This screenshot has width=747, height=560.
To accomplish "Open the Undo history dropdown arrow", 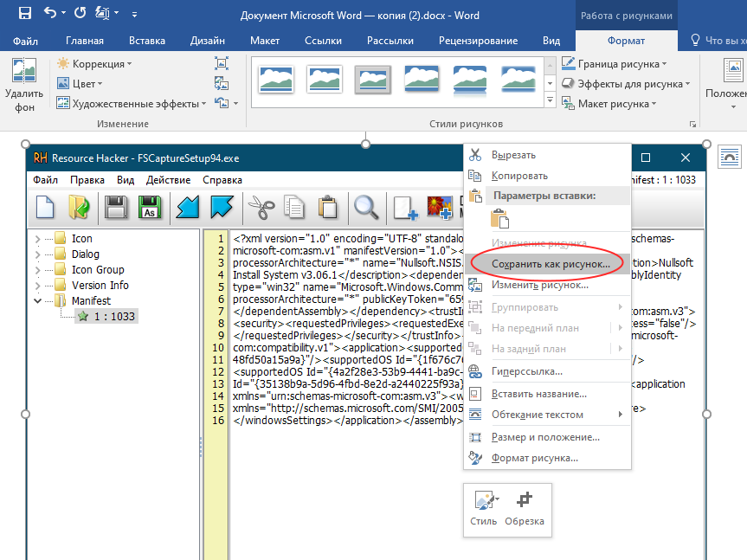I will (63, 13).
